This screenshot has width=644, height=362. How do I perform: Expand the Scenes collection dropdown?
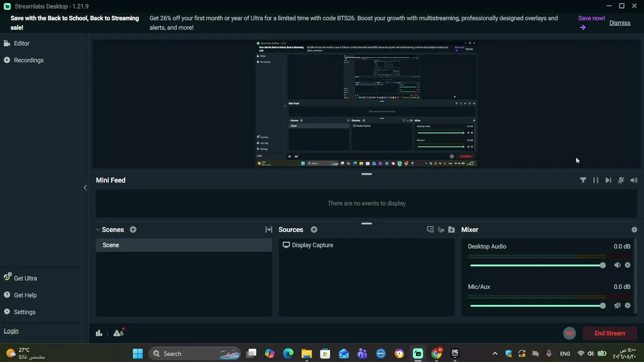click(x=98, y=230)
